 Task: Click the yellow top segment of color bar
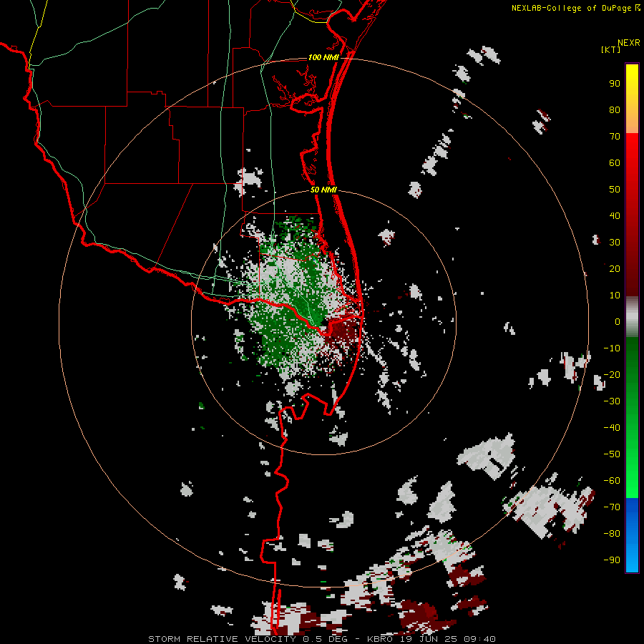pos(632,99)
